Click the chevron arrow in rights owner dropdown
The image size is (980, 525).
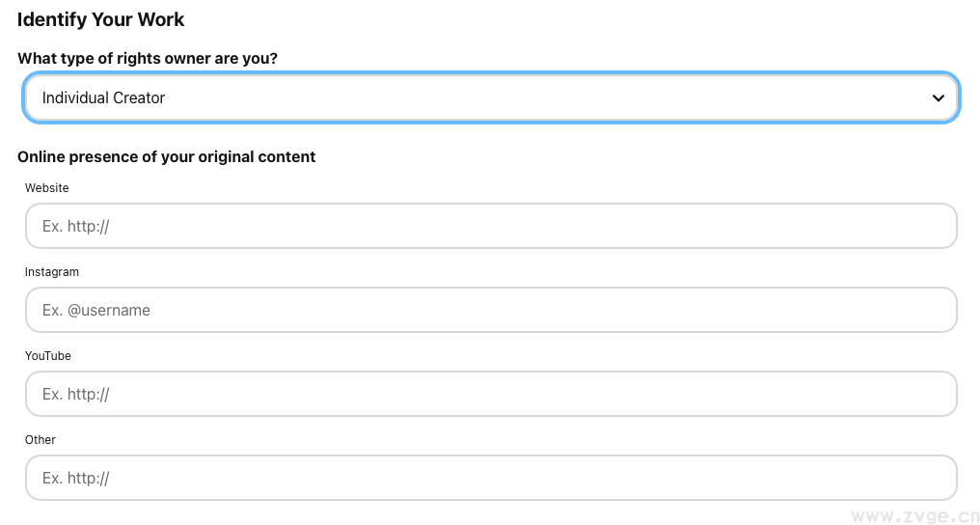[x=938, y=98]
